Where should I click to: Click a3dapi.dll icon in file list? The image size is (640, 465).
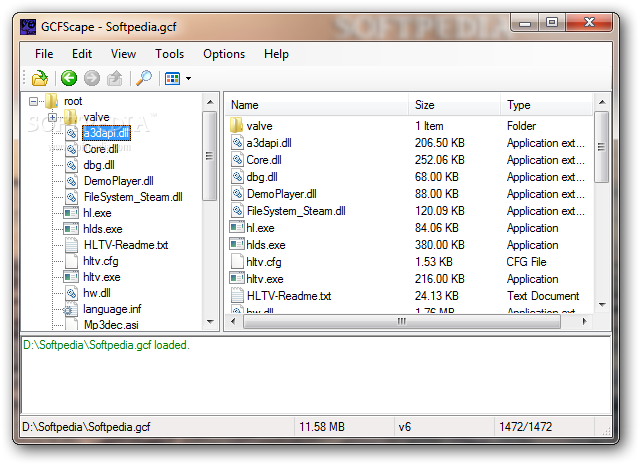coord(237,143)
